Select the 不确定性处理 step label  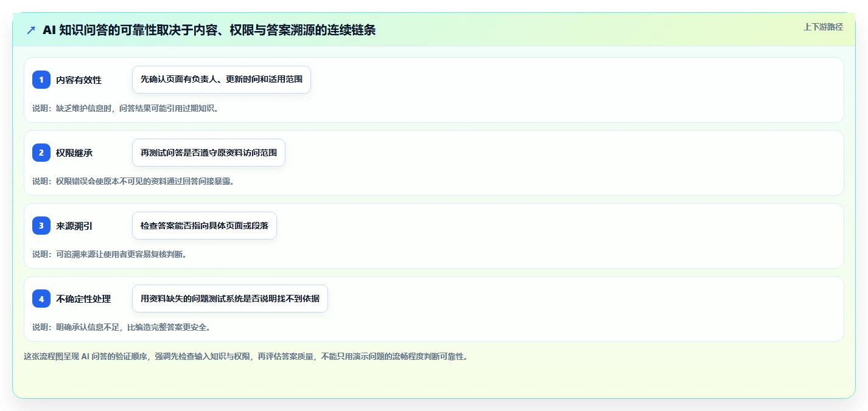(83, 299)
